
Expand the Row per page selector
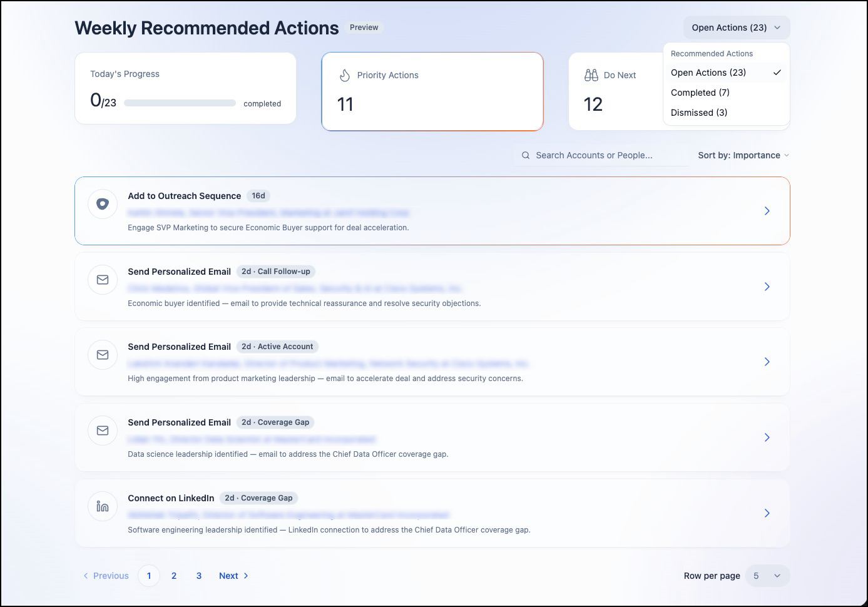[767, 576]
